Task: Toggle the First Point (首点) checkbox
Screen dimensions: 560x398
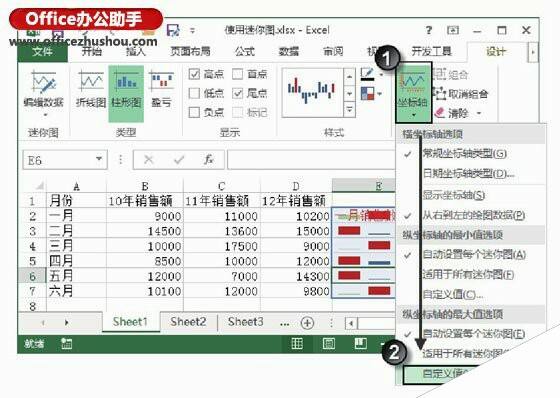Action: point(238,74)
